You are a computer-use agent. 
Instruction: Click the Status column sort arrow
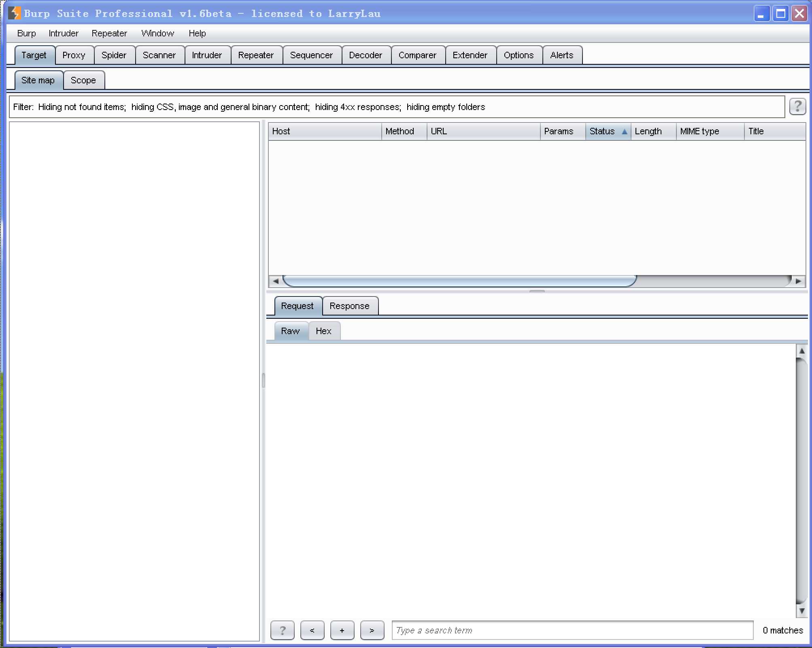click(625, 131)
